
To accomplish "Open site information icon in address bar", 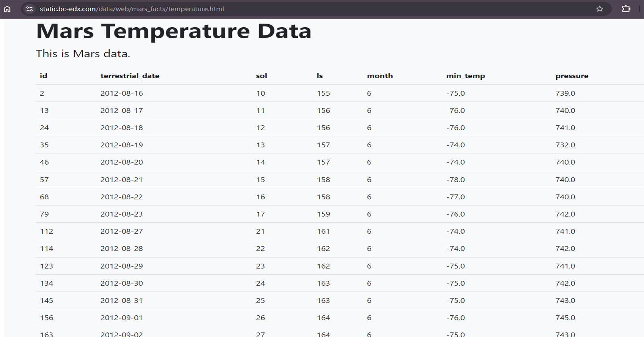I will (x=30, y=9).
